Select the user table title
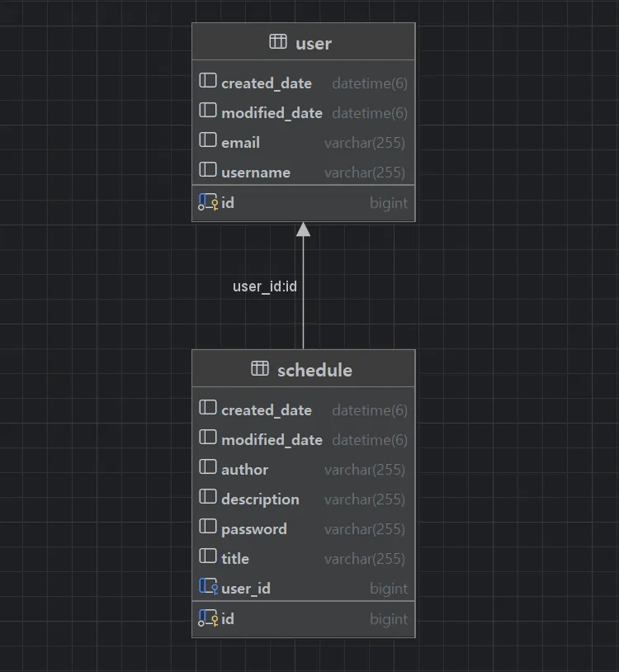The height and width of the screenshot is (672, 619). pyautogui.click(x=314, y=43)
